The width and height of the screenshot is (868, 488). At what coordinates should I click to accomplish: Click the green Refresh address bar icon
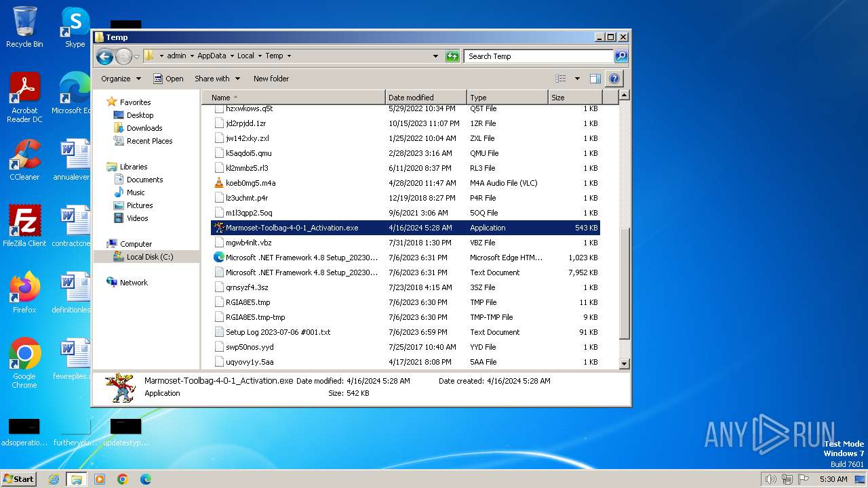click(x=452, y=56)
